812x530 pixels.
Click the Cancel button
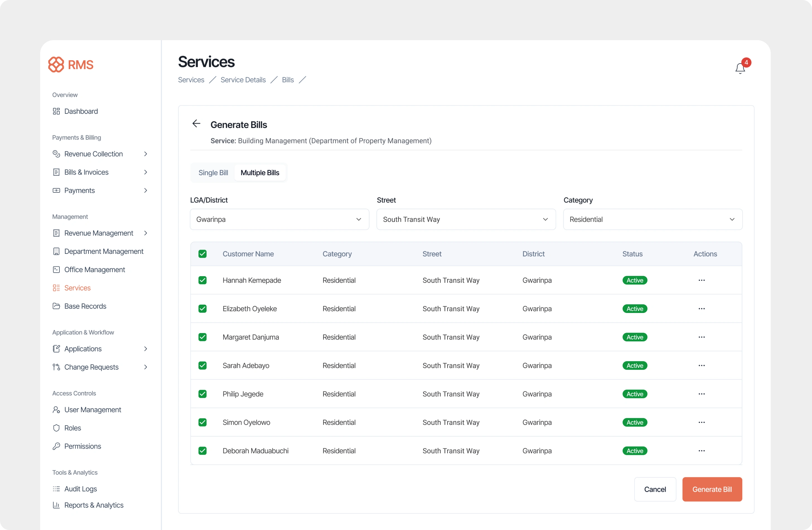point(655,489)
